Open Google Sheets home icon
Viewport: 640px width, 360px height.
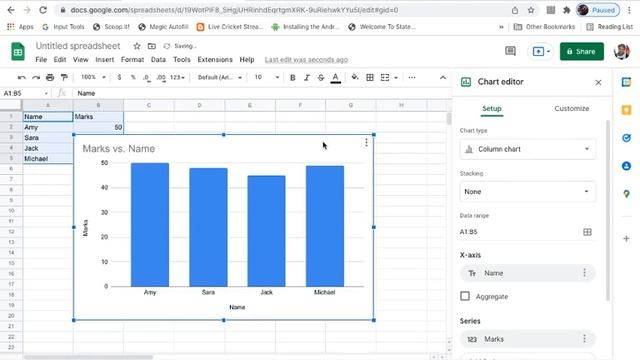18,51
